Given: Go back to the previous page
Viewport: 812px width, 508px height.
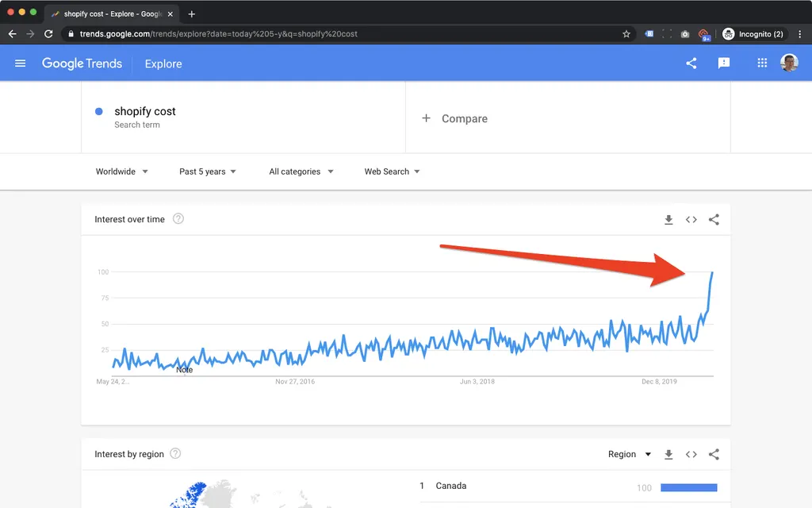Looking at the screenshot, I should click(13, 33).
